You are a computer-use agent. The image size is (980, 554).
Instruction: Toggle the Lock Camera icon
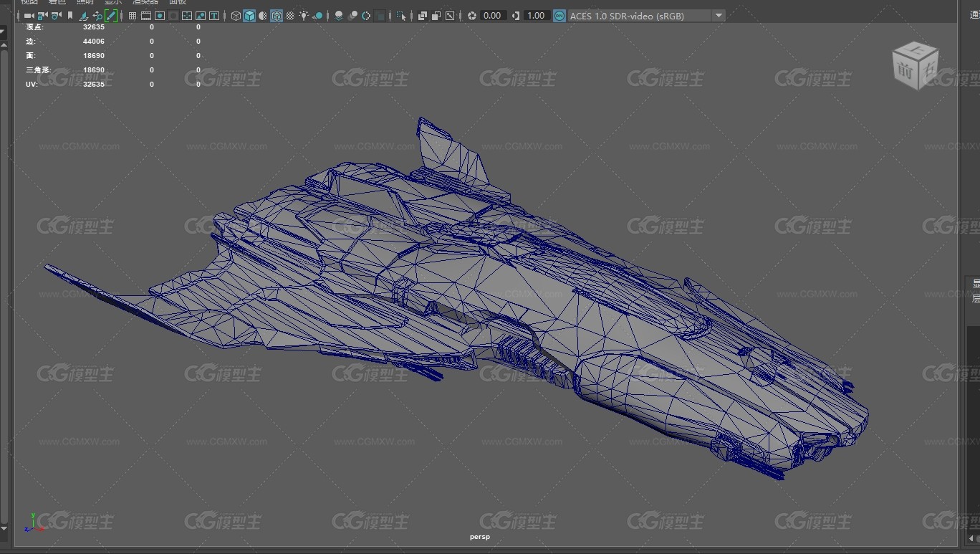42,15
